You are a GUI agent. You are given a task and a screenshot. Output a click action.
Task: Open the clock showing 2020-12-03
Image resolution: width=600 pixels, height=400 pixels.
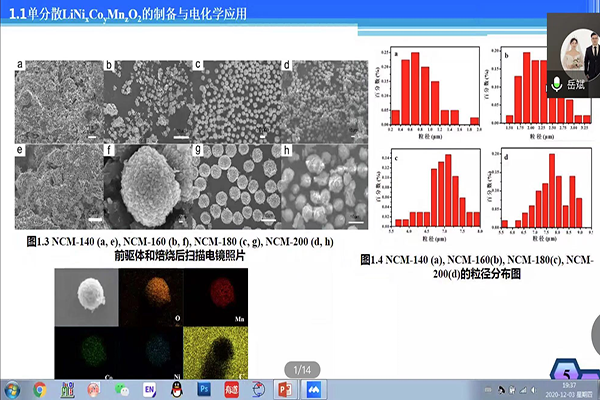572,389
